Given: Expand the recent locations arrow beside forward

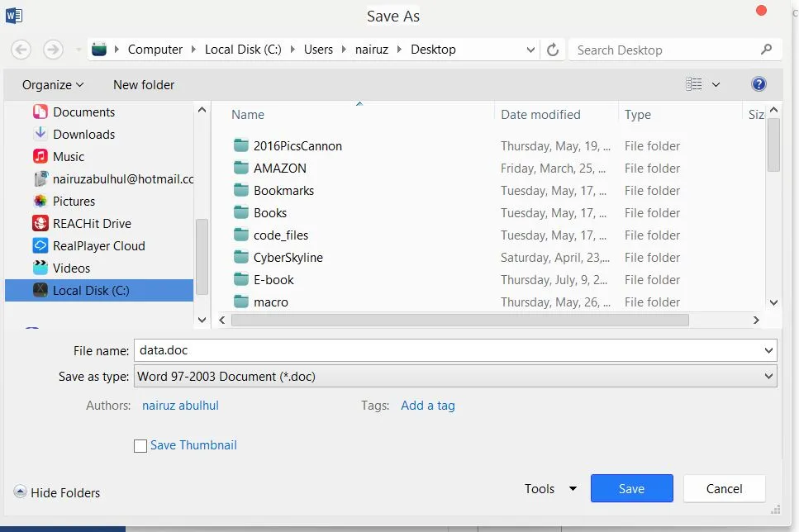Looking at the screenshot, I should pos(78,50).
